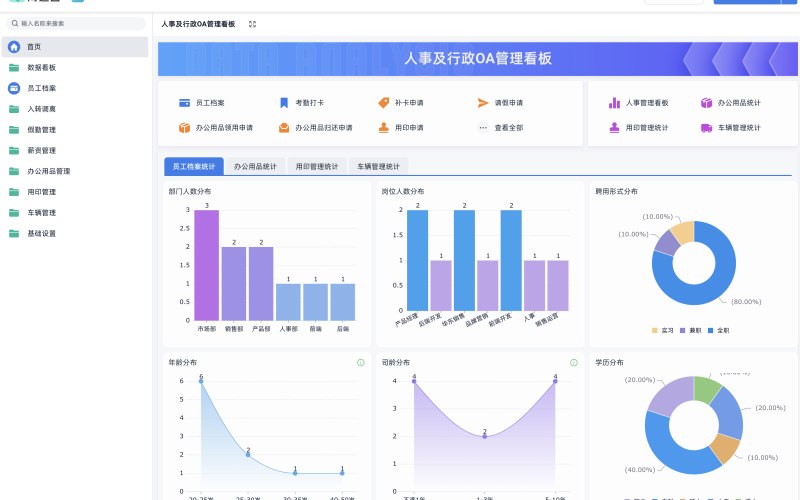Select the 员工档案统计 tab
The height and width of the screenshot is (500, 800).
194,166
